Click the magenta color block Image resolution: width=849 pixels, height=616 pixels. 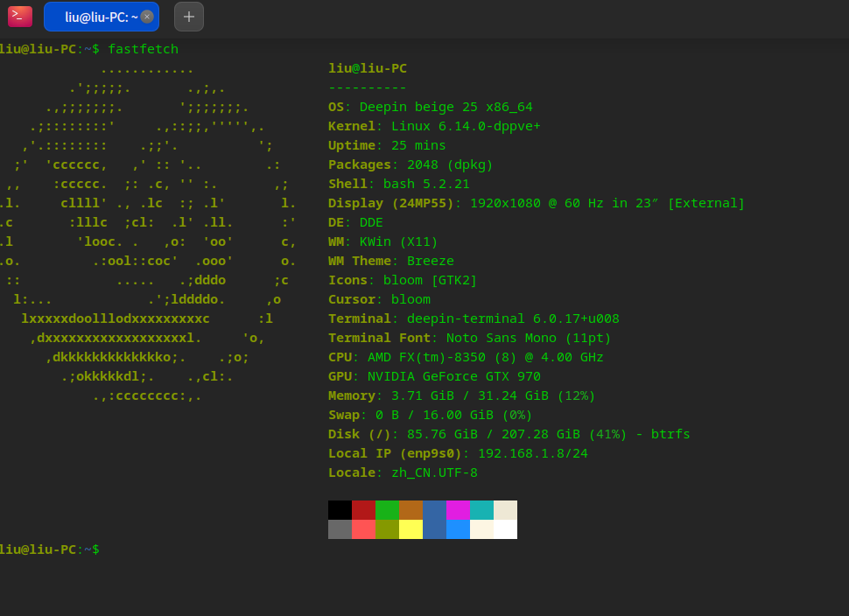coord(458,510)
